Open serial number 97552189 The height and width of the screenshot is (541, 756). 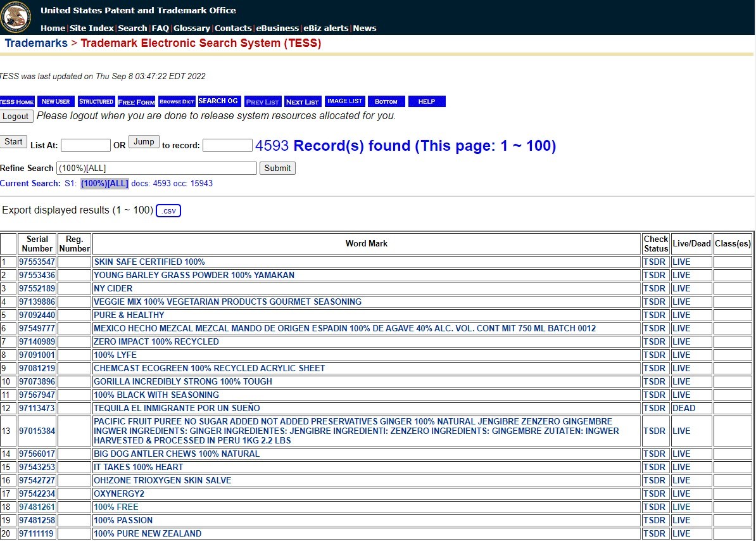click(37, 288)
